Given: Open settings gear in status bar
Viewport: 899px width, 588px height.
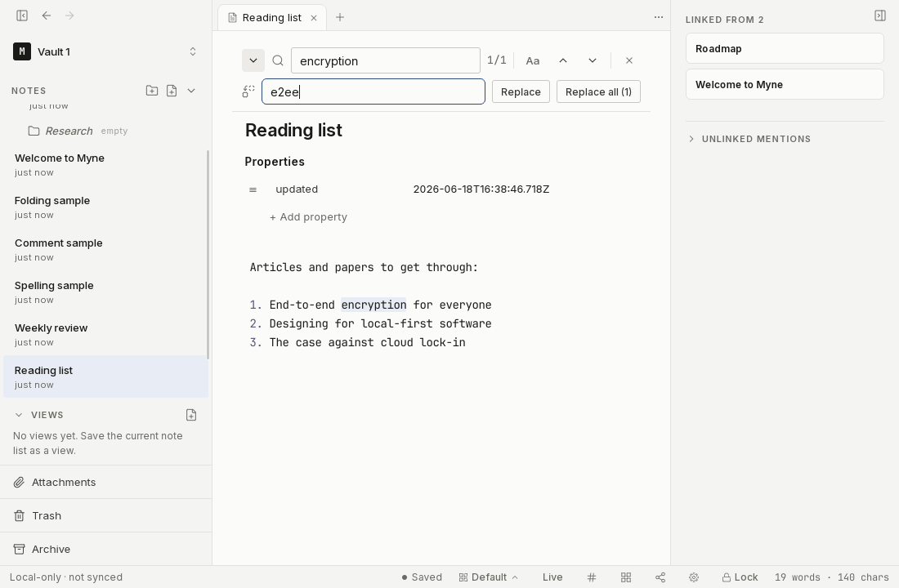Looking at the screenshot, I should [694, 577].
